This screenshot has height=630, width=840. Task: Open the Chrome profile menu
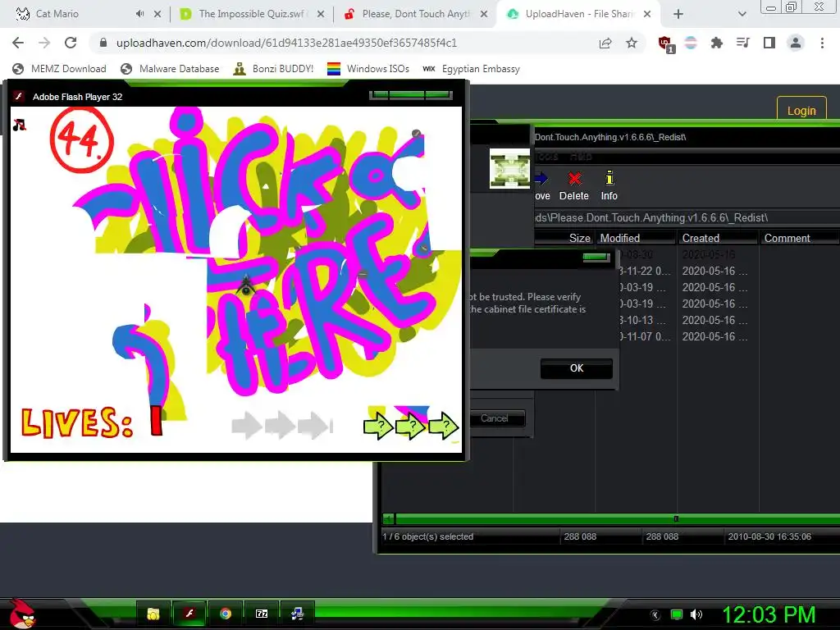click(796, 43)
